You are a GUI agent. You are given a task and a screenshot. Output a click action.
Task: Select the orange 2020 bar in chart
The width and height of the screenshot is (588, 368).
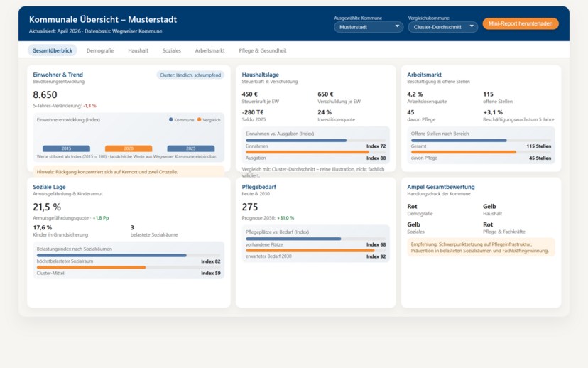tap(129, 148)
